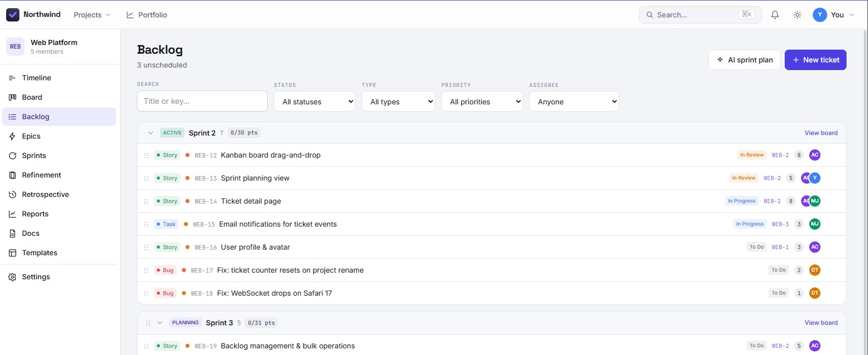Switch to the Portfolio tab
This screenshot has height=355, width=868.
[147, 15]
